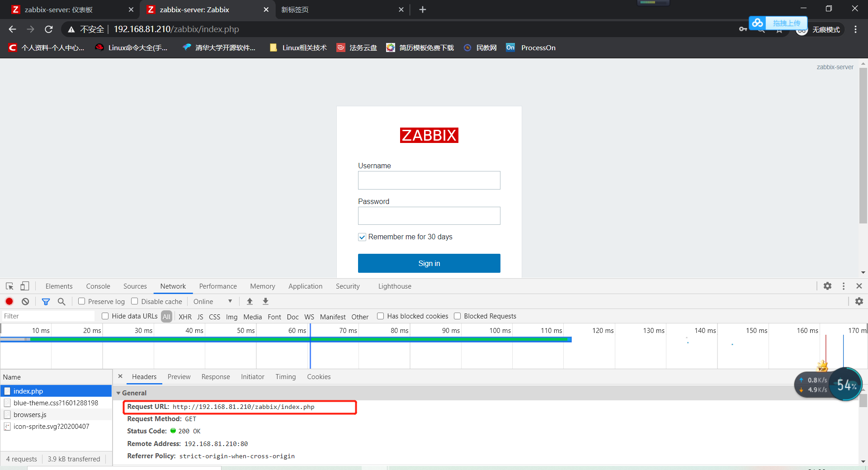Enable Disable cache checkbox
The height and width of the screenshot is (470, 868).
click(x=135, y=301)
